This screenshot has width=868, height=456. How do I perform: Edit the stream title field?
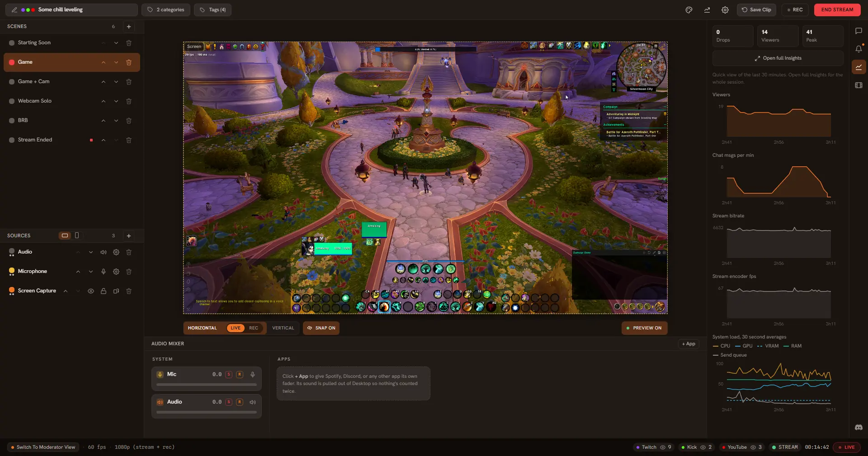(x=71, y=10)
